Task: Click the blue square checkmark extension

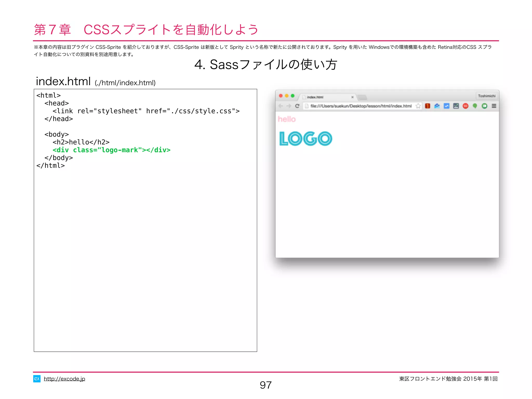Action: [447, 106]
